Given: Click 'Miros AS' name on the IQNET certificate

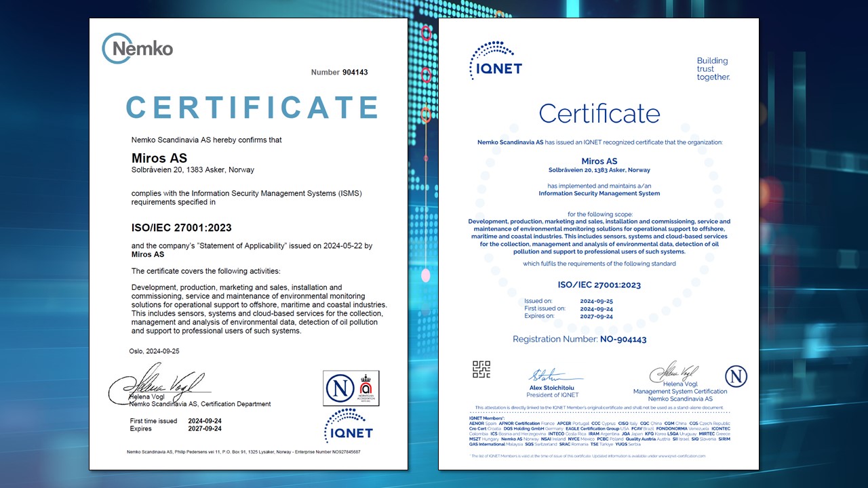Looking at the screenshot, I should point(599,161).
